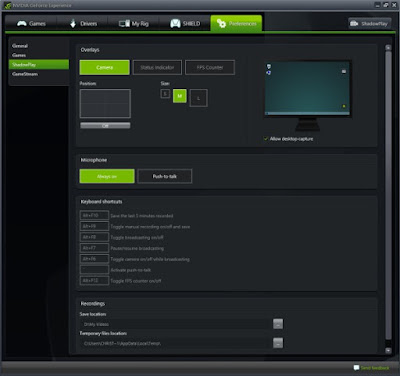Viewport: 400px width, 376px height.
Task: Click the scrollbar down arrow
Action: pos(388,350)
